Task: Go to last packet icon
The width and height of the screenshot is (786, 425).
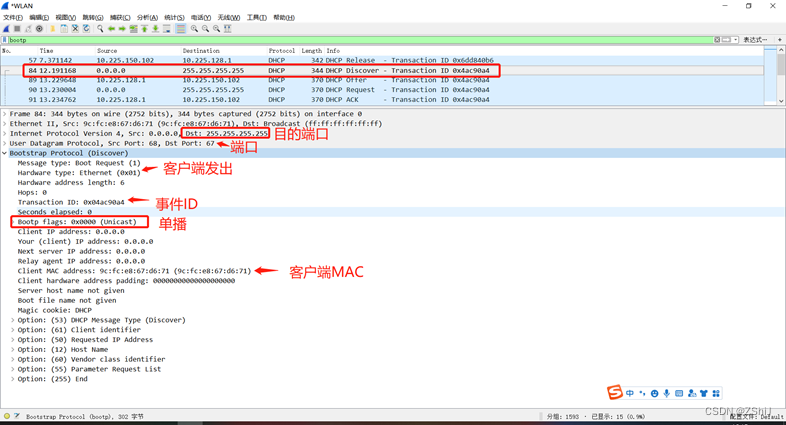Action: coord(155,29)
